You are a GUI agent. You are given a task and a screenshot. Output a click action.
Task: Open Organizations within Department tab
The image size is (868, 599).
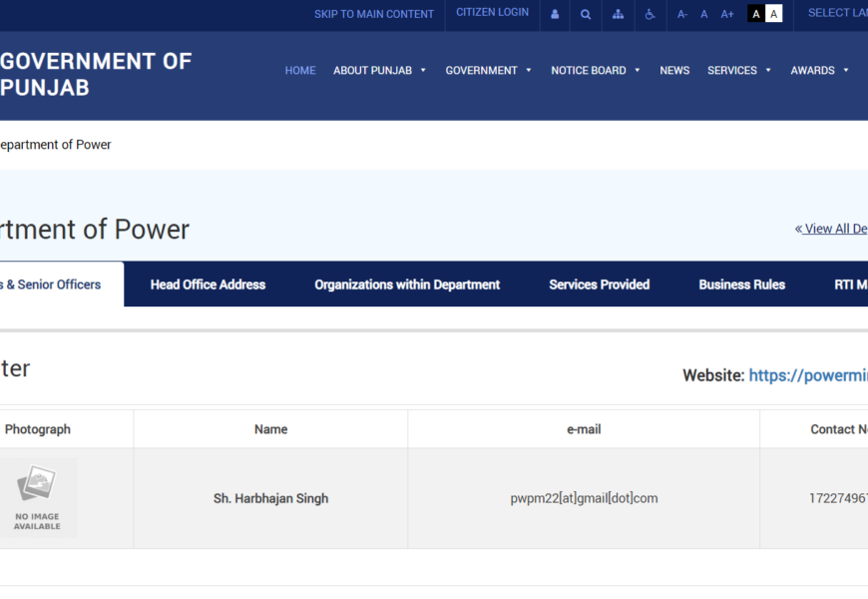point(407,285)
